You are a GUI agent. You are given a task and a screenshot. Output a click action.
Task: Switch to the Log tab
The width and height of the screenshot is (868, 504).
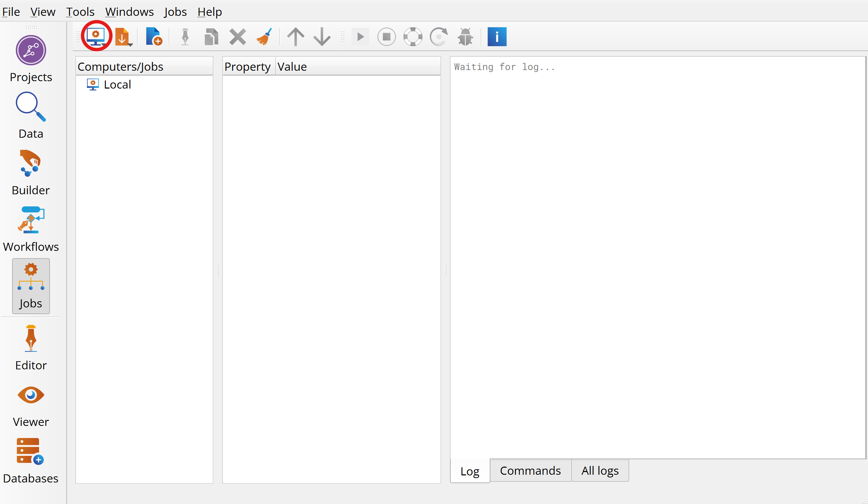point(470,471)
